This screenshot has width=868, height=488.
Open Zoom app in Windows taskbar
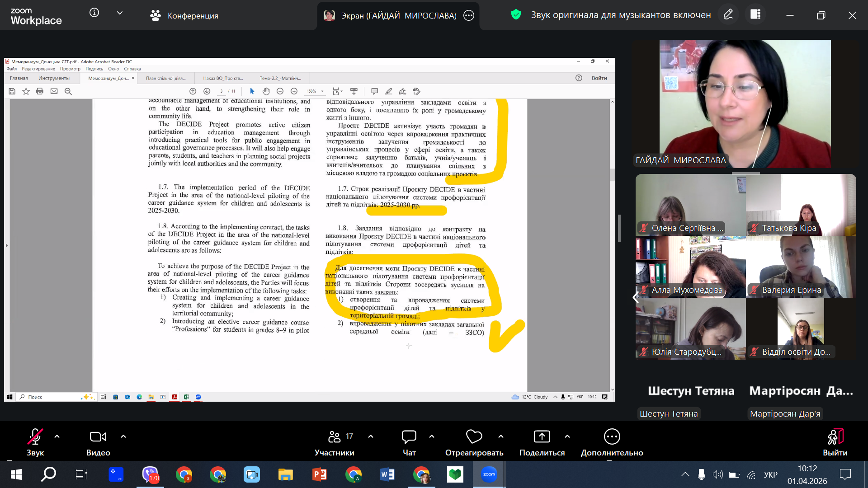[489, 474]
